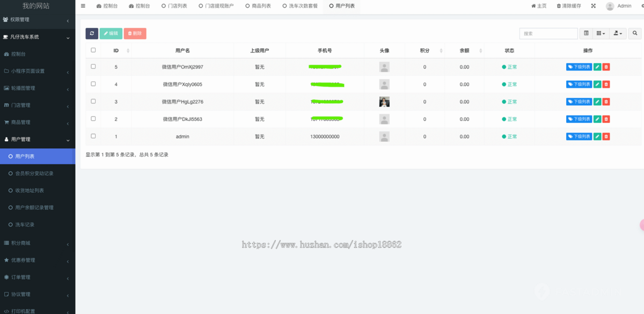Switch to 门店提现账户 tab
The width and height of the screenshot is (644, 314).
(x=216, y=6)
